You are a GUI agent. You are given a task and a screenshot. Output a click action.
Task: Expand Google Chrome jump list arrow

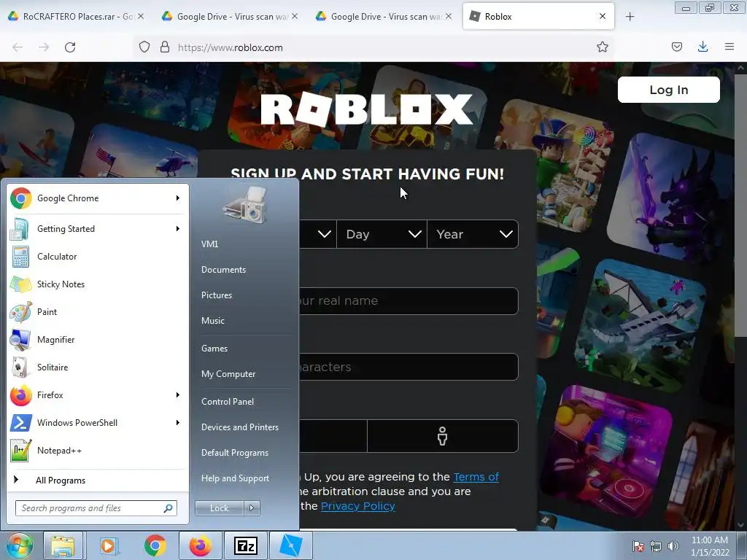click(x=178, y=198)
